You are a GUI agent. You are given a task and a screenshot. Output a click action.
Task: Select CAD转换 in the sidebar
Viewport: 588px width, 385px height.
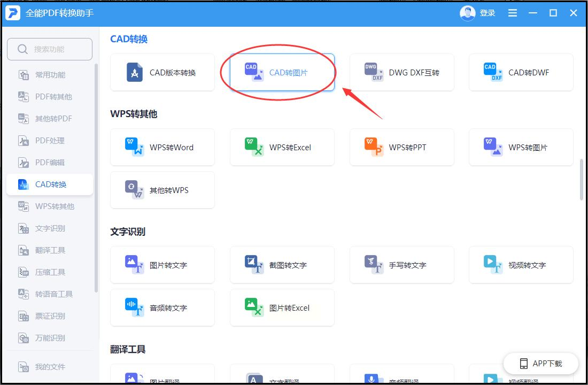(x=50, y=184)
